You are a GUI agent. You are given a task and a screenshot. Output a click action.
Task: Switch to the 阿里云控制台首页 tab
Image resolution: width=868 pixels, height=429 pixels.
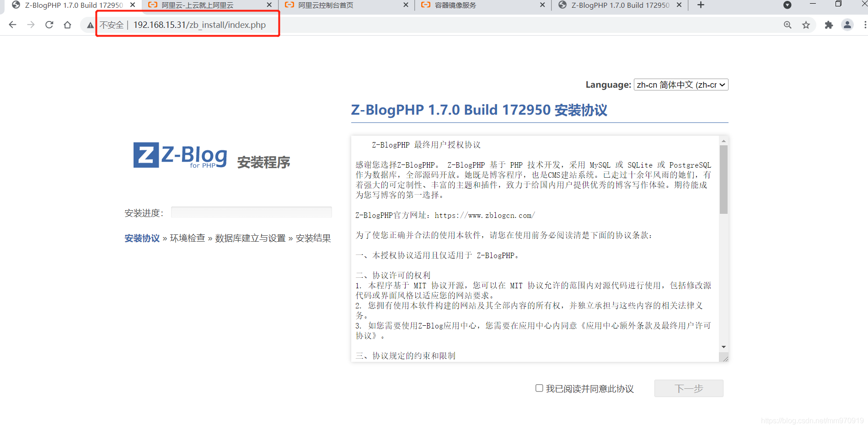[326, 5]
